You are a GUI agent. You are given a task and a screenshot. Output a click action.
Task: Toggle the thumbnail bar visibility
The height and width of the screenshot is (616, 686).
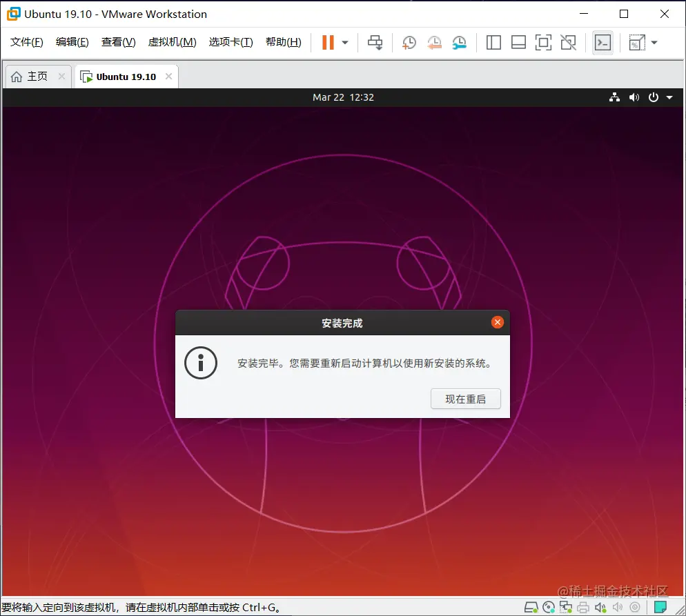coord(518,42)
